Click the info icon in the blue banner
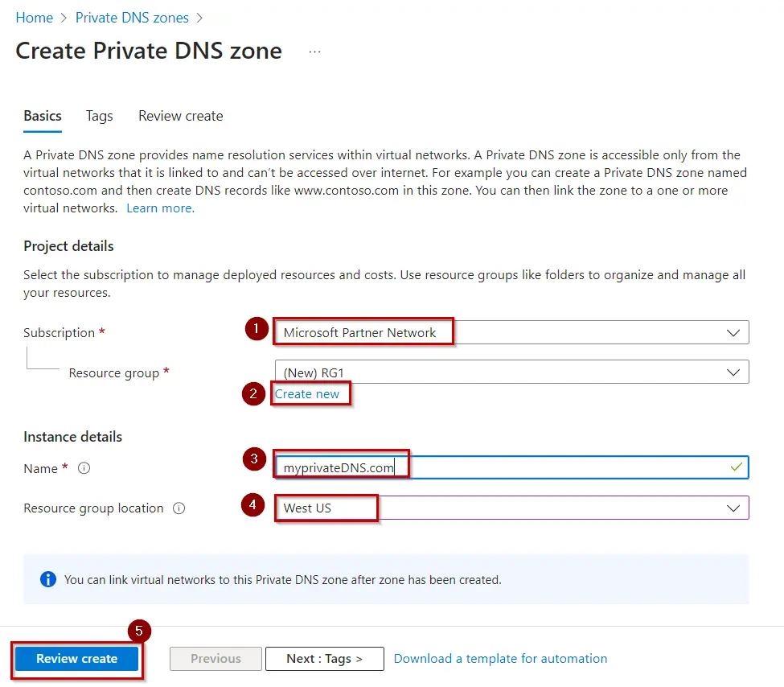The image size is (784, 687). [47, 579]
